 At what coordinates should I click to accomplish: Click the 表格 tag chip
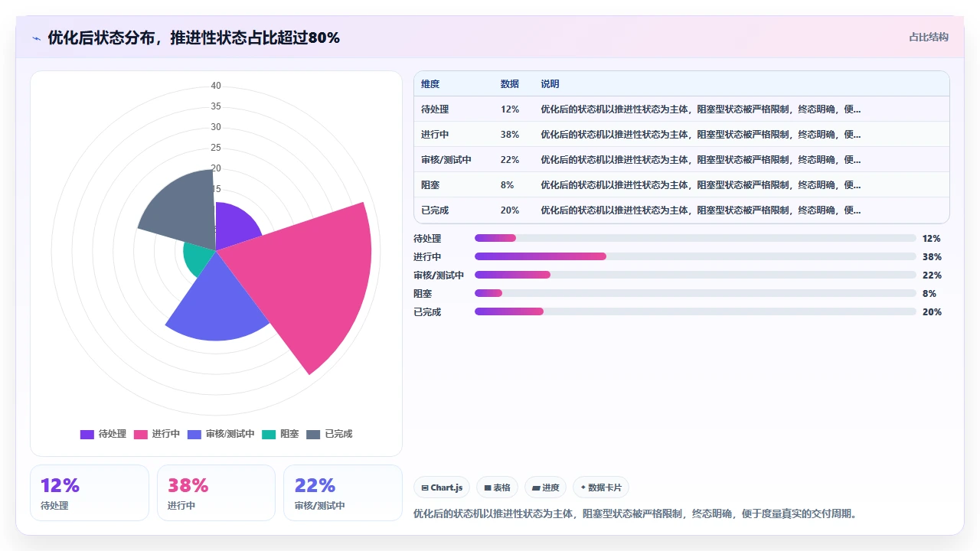[x=497, y=487]
